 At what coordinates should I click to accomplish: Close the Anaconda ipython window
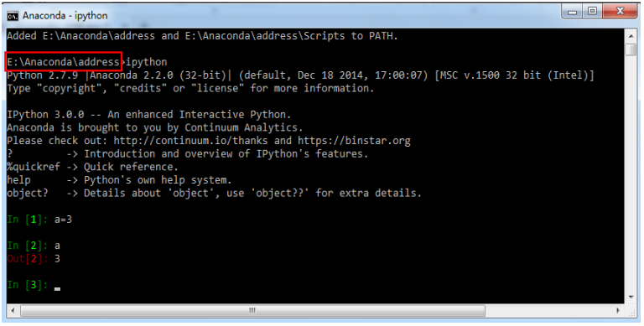click(620, 12)
